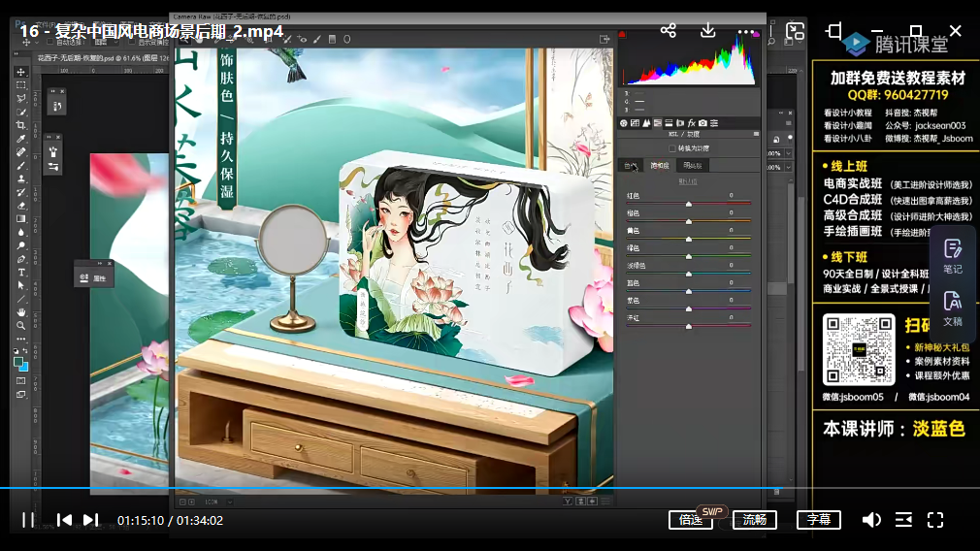The width and height of the screenshot is (980, 551).
Task: Select the Brush tool
Action: [x=21, y=166]
